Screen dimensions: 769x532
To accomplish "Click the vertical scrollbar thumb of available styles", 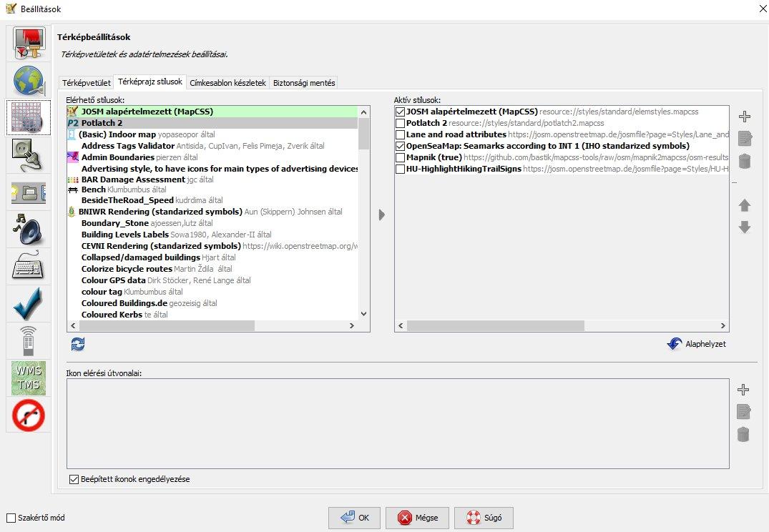I will 363,134.
